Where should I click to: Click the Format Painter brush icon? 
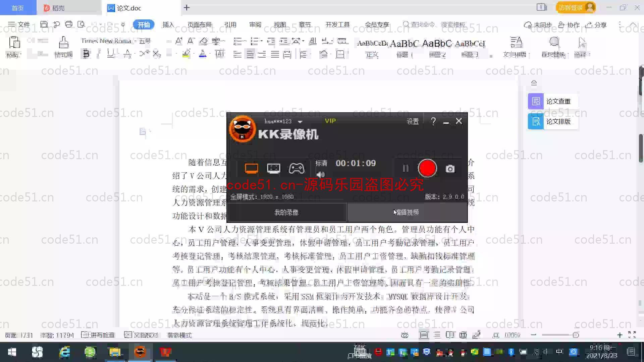(x=63, y=43)
